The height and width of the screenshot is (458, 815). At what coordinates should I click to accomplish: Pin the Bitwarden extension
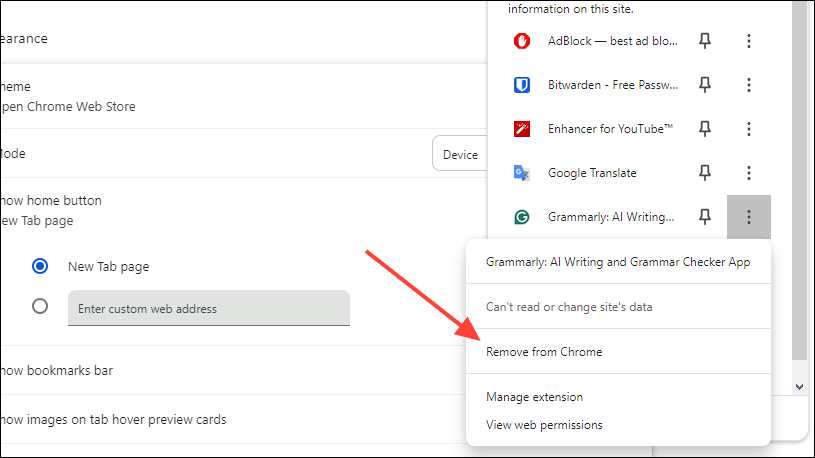[705, 85]
